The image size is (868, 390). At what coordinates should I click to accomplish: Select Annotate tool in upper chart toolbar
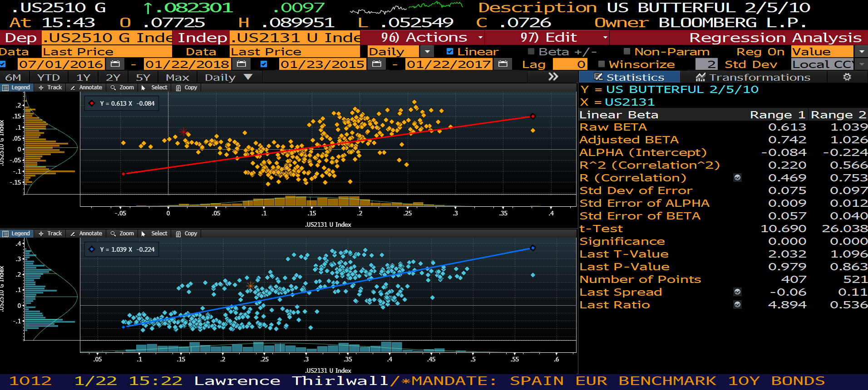(x=86, y=88)
